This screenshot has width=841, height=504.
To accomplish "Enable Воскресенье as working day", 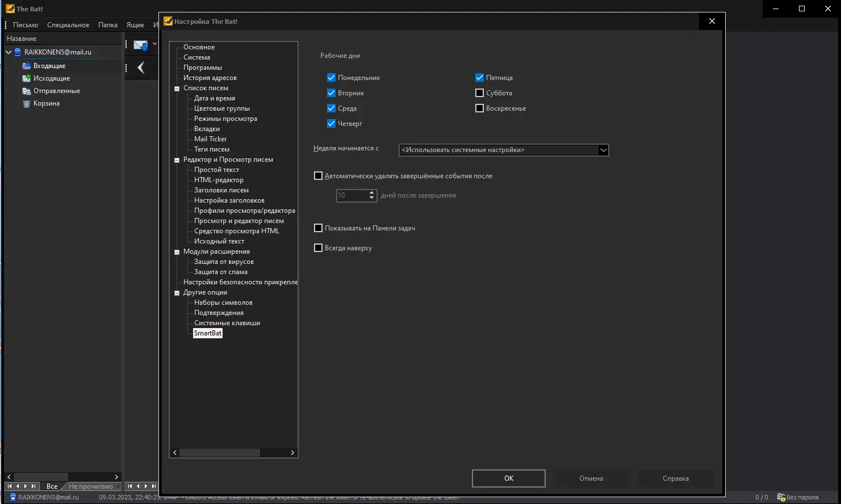I will (x=479, y=108).
